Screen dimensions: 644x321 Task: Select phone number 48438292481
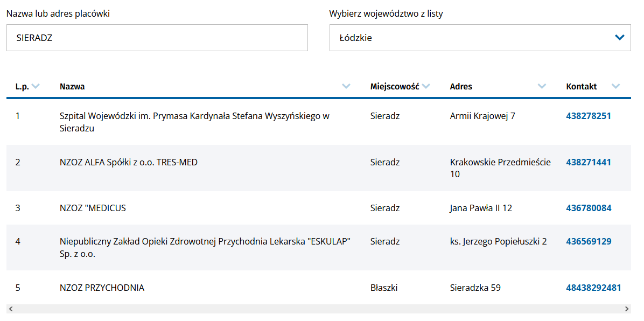[x=593, y=288]
